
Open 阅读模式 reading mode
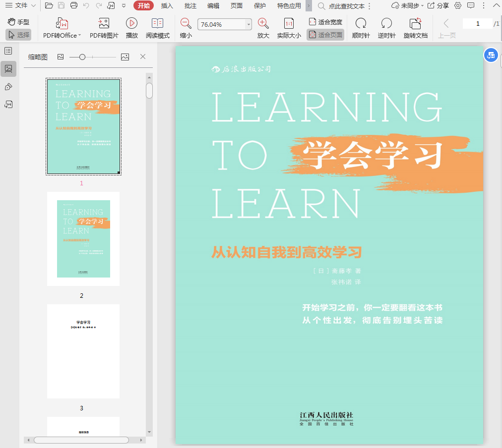pyautogui.click(x=157, y=24)
